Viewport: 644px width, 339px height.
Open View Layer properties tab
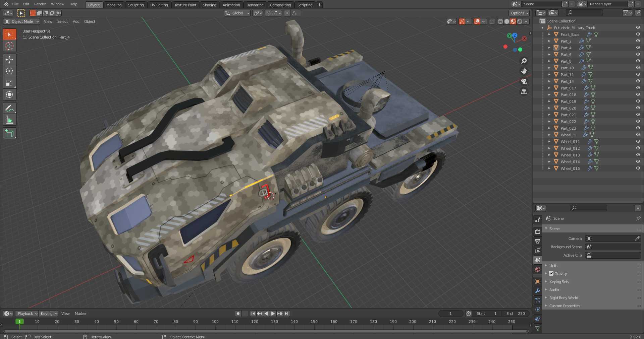[538, 250]
